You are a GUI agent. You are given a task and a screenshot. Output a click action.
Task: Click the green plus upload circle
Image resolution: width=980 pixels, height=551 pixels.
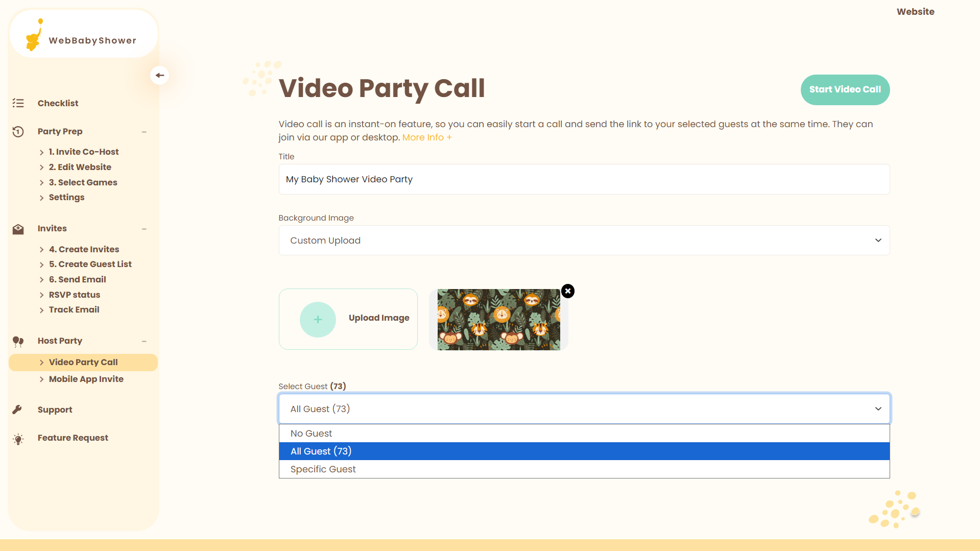(318, 320)
